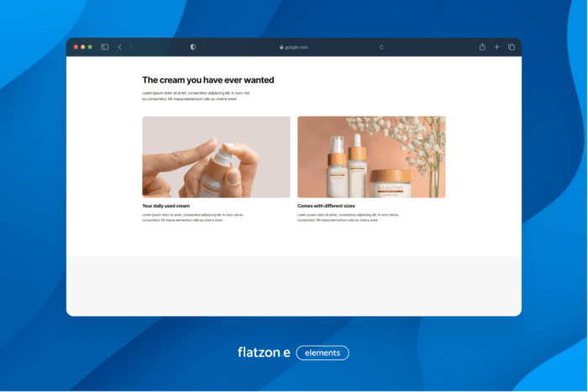Close the window with the red button
This screenshot has width=588, height=392.
click(x=76, y=47)
